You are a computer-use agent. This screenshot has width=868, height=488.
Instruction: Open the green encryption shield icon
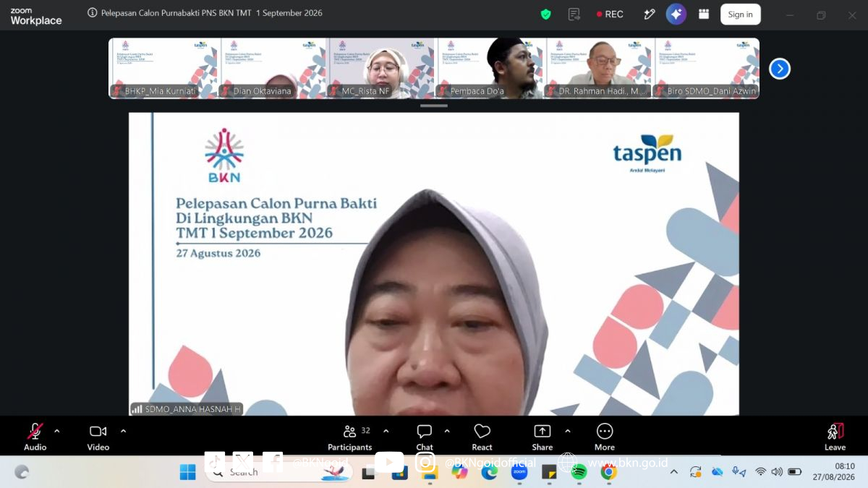(545, 14)
